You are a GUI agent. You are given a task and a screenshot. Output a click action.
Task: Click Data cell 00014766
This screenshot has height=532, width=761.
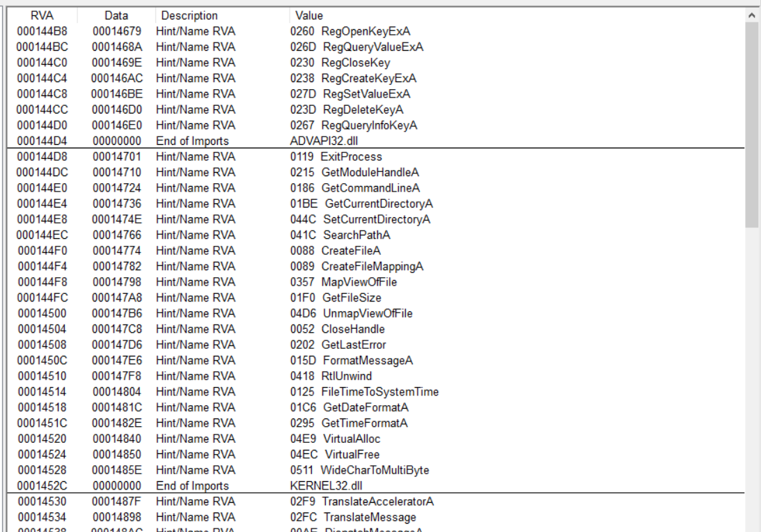pyautogui.click(x=117, y=235)
